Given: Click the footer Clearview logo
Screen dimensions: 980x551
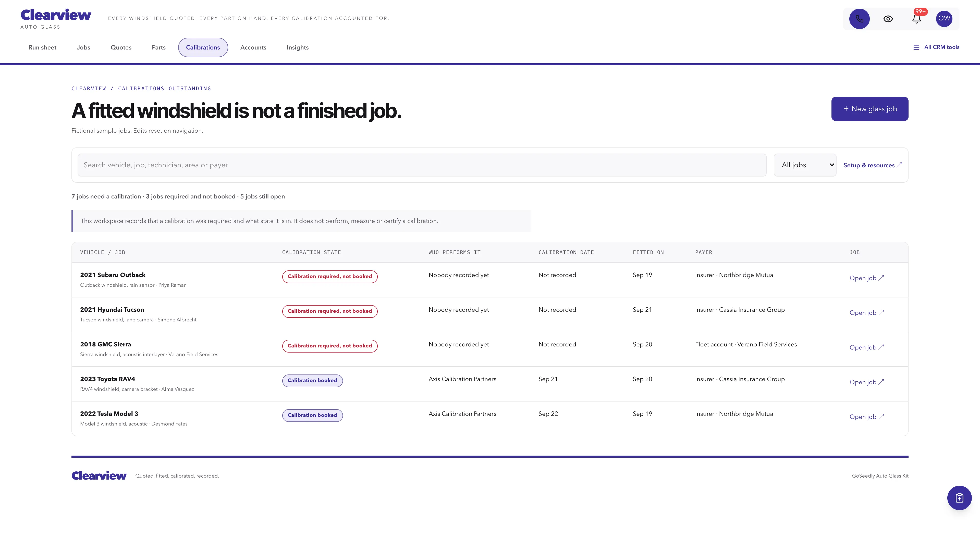Looking at the screenshot, I should [x=99, y=476].
